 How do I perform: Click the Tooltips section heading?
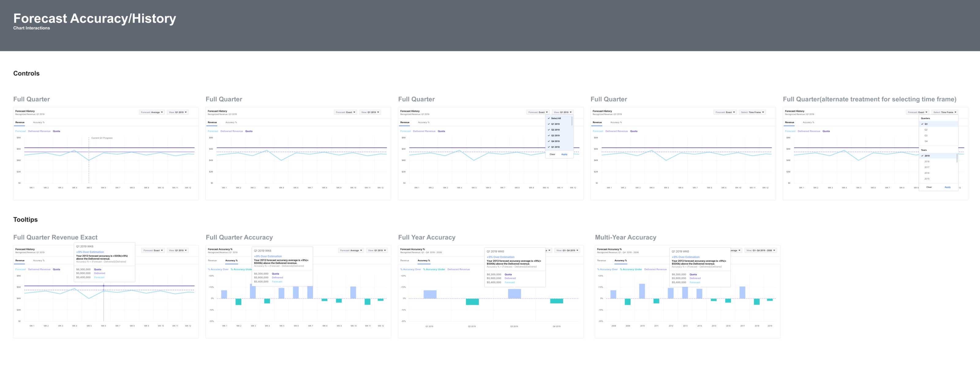click(x=25, y=220)
